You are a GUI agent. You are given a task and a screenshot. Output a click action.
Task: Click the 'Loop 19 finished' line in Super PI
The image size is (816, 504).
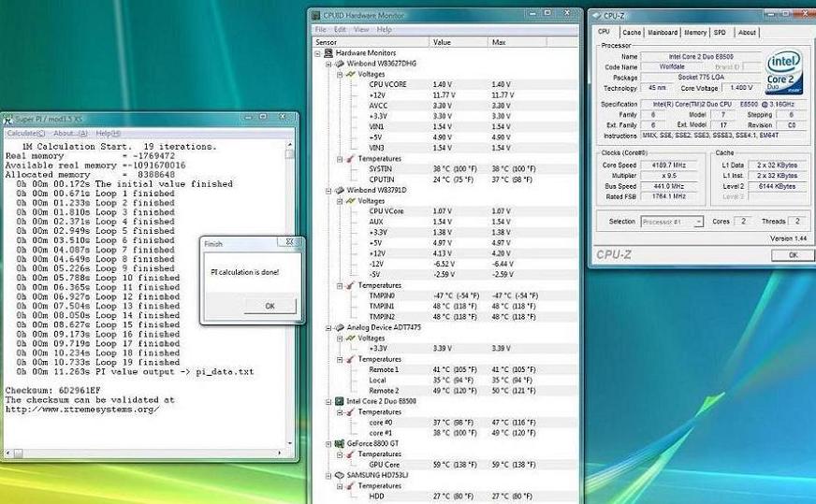pyautogui.click(x=98, y=363)
